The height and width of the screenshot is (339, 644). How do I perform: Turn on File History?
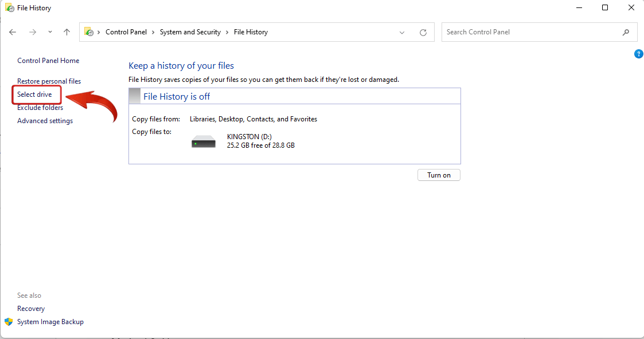tap(439, 175)
